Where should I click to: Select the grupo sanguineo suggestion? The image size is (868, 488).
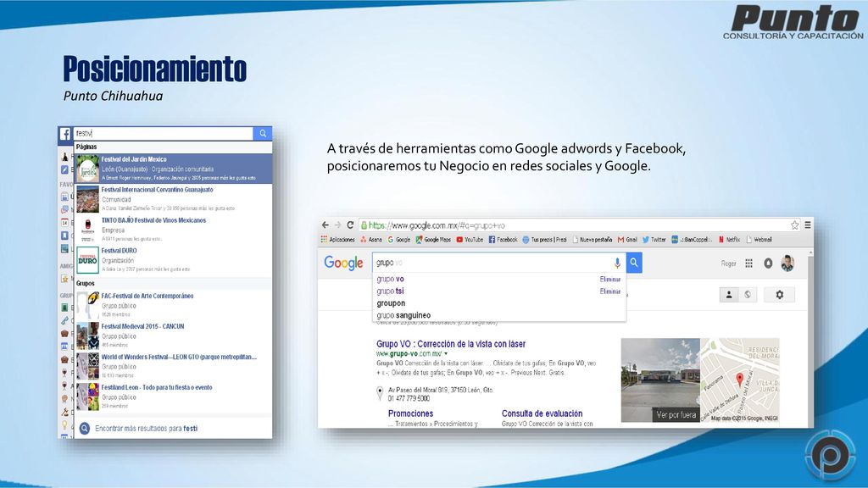point(403,315)
